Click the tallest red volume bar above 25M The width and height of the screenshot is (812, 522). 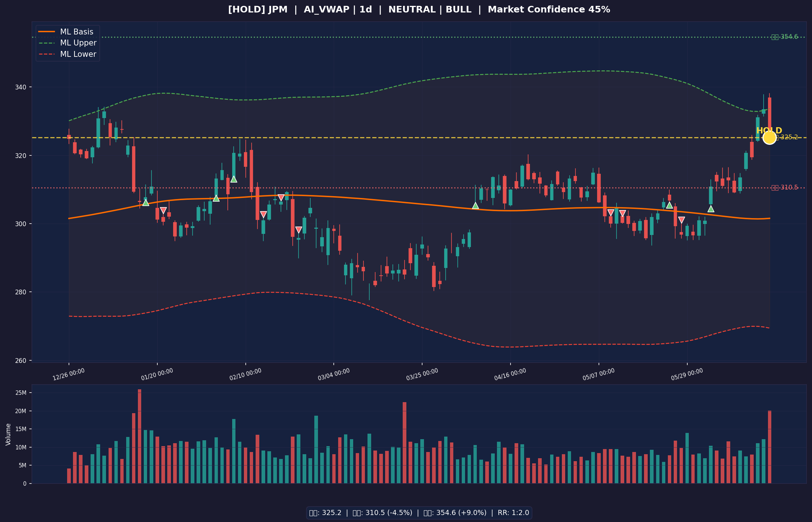[x=139, y=436]
